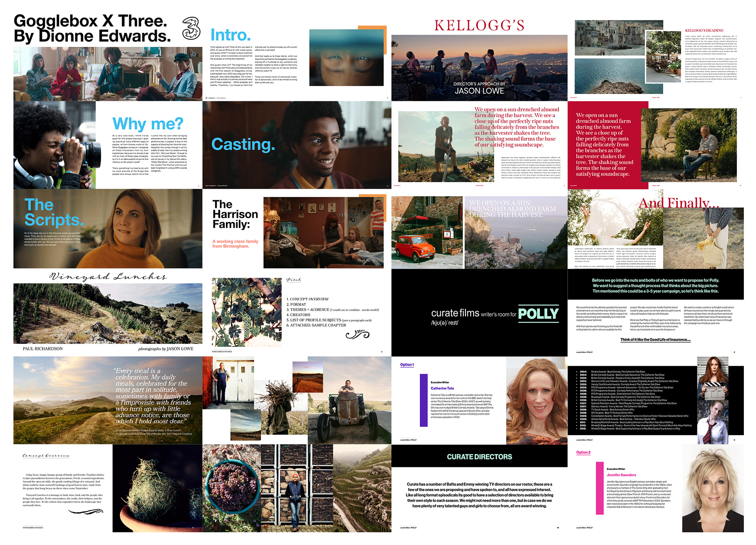This screenshot has height=545, width=756.
Task: Click the 'Gogglebox X Three.' title text
Action: pos(91,20)
